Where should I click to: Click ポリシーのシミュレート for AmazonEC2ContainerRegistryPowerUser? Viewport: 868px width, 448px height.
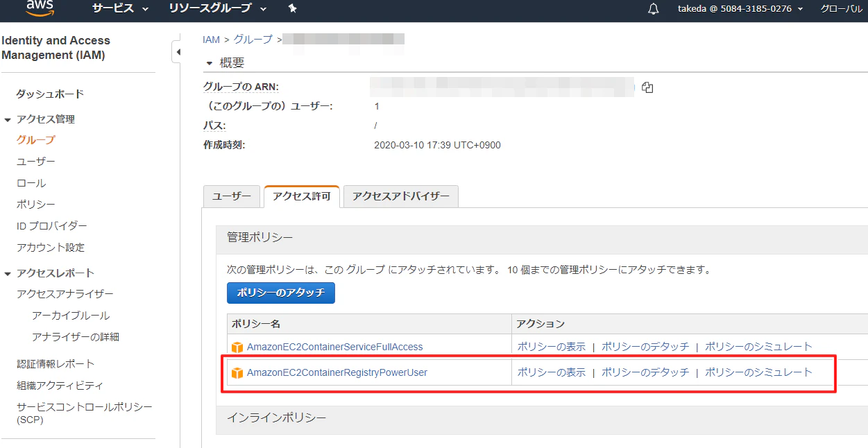758,372
